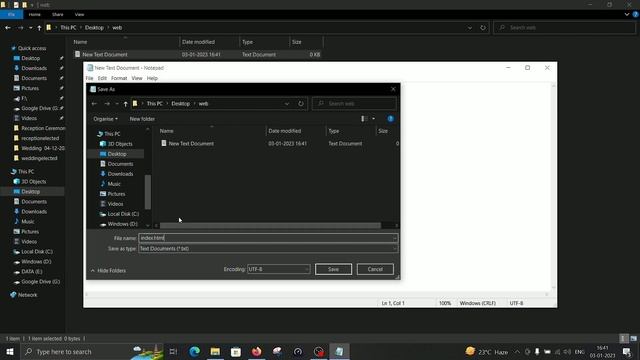640x360 pixels.
Task: Open File tab in File Explorer ribbon
Action: 11,14
